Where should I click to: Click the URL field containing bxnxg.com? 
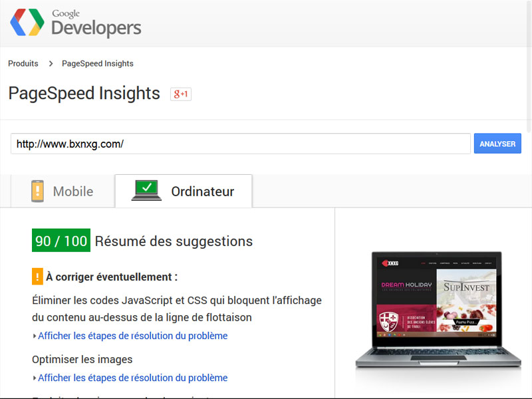241,144
